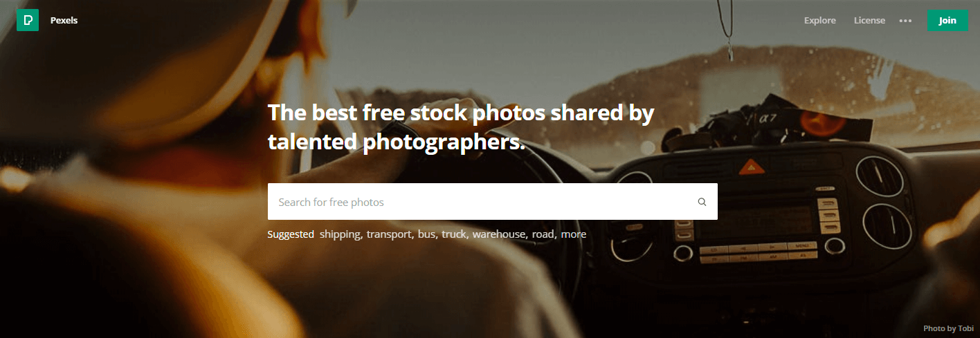Screen dimensions: 980x338
Task: Click the magnifying glass search icon
Action: 702,202
